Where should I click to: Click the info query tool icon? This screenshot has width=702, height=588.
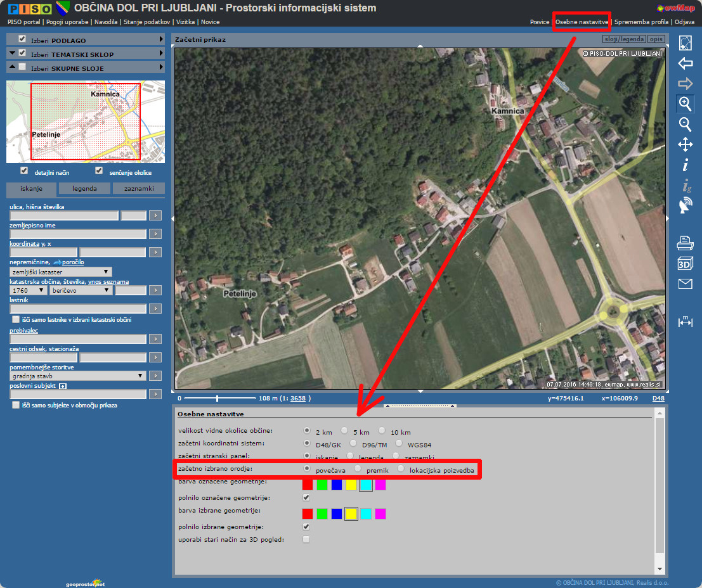click(x=685, y=165)
